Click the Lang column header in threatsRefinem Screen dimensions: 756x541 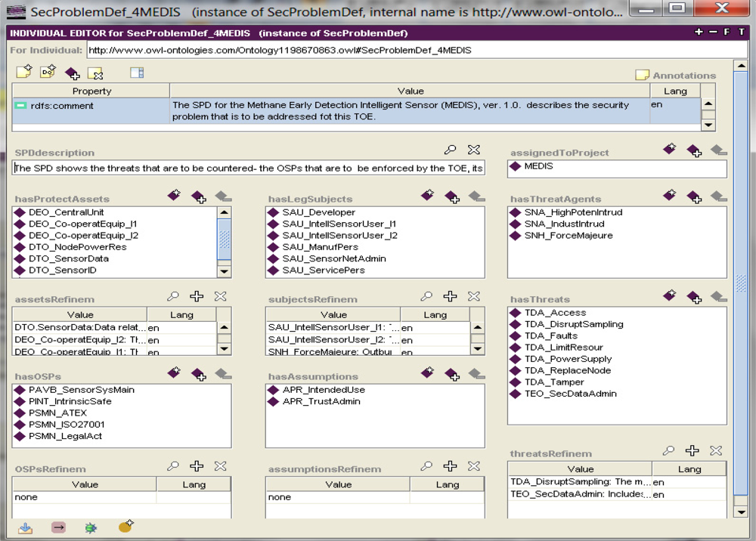(689, 469)
